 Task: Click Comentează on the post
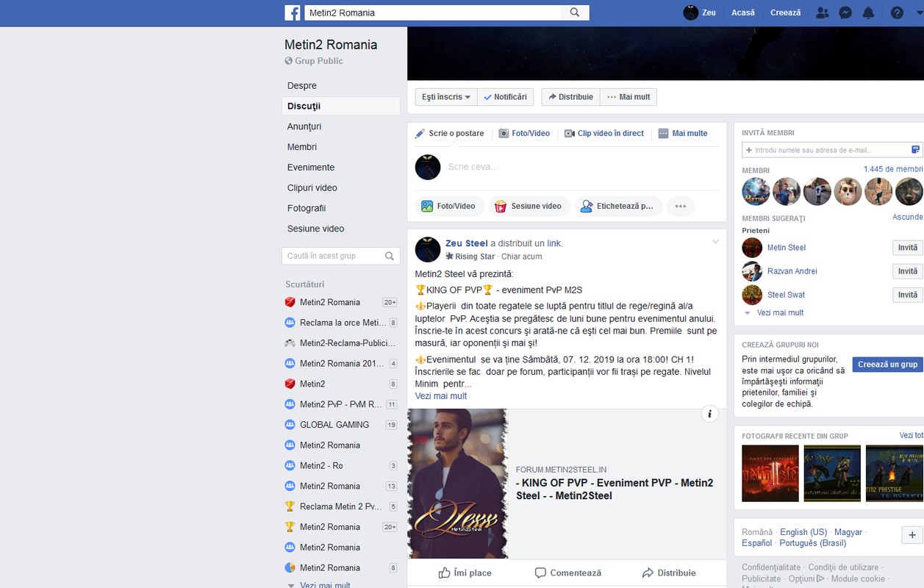tap(568, 573)
